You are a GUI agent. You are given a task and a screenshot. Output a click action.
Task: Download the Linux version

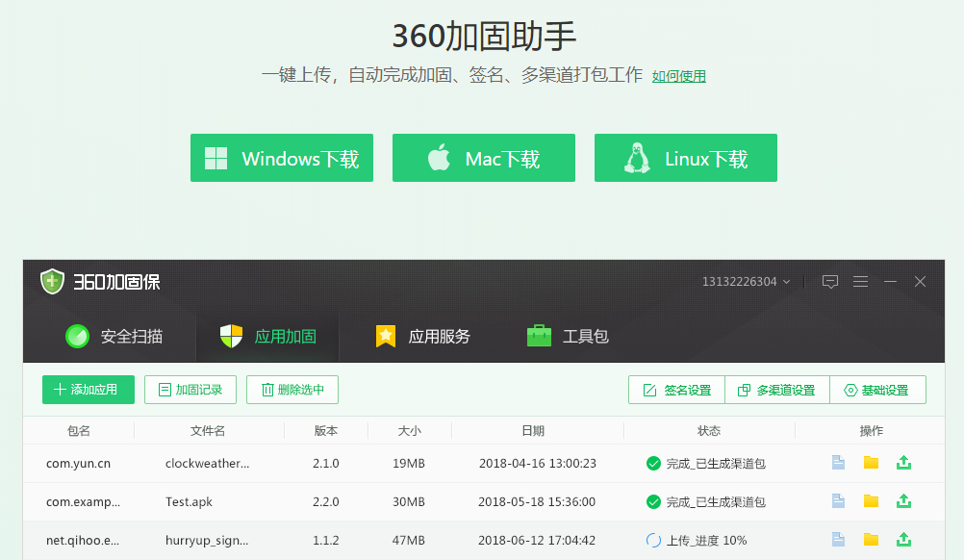coord(686,158)
